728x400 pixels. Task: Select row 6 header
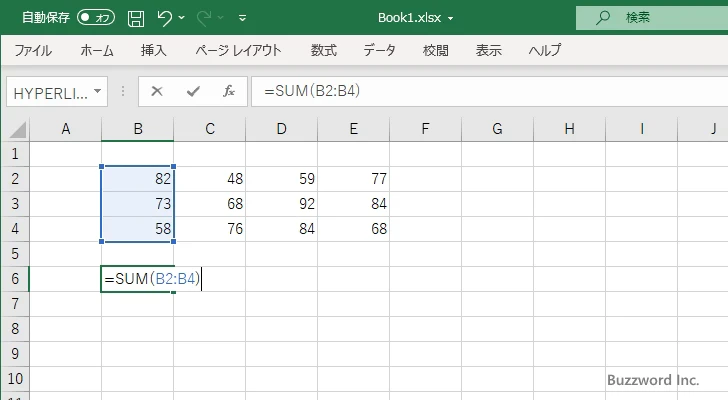(15, 279)
